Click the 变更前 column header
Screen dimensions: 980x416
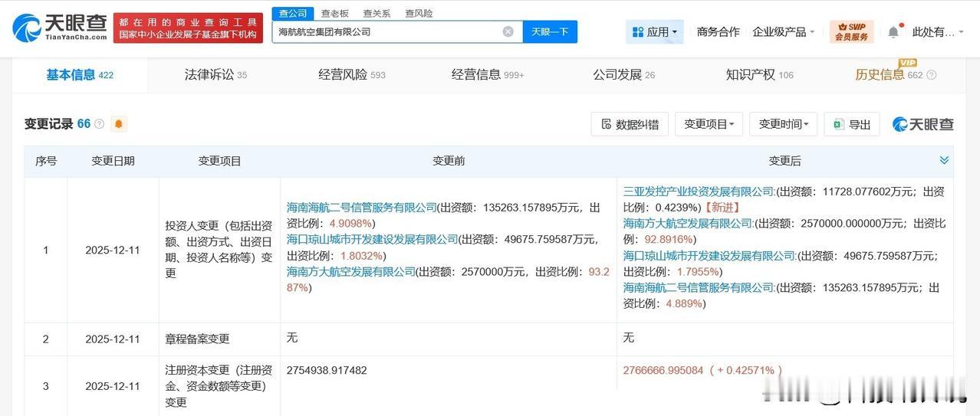pos(449,161)
